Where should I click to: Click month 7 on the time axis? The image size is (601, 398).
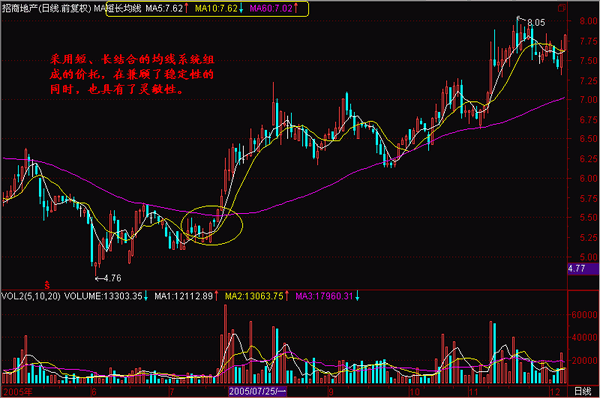[172, 392]
